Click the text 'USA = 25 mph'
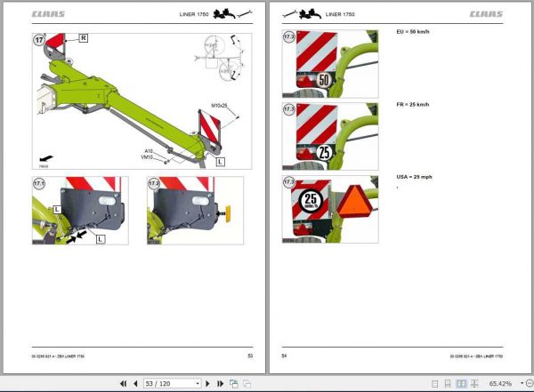The height and width of the screenshot is (392, 534). click(x=414, y=177)
